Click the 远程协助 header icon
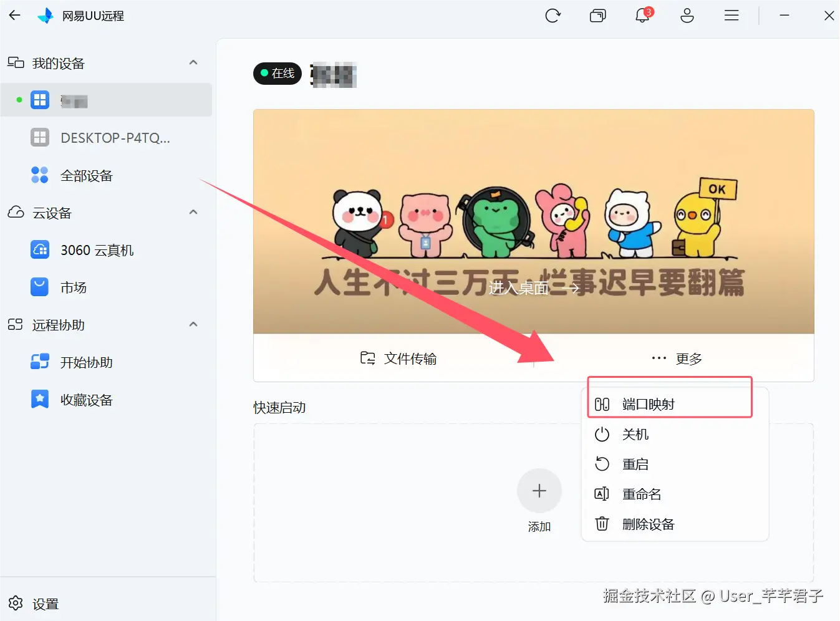The height and width of the screenshot is (621, 840). click(16, 324)
